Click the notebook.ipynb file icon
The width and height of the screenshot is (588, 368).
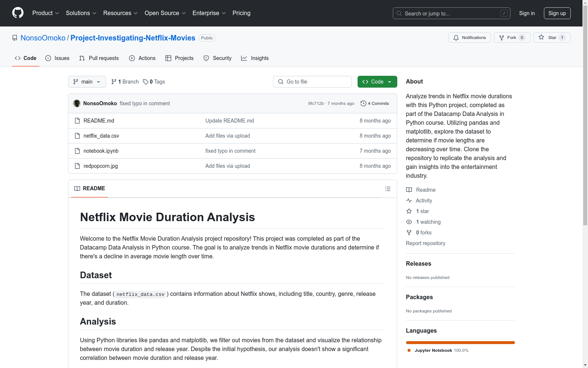77,151
